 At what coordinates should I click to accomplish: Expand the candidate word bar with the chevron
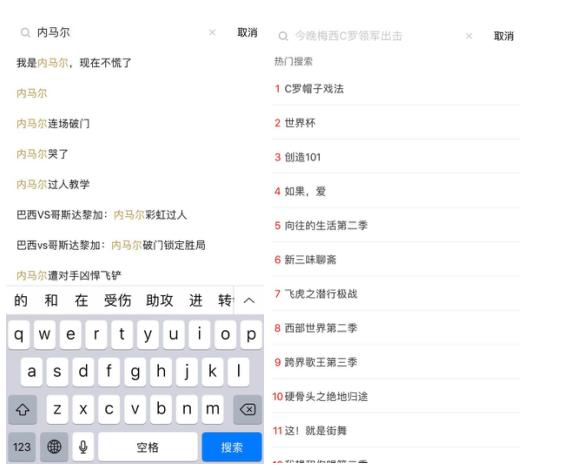[249, 300]
